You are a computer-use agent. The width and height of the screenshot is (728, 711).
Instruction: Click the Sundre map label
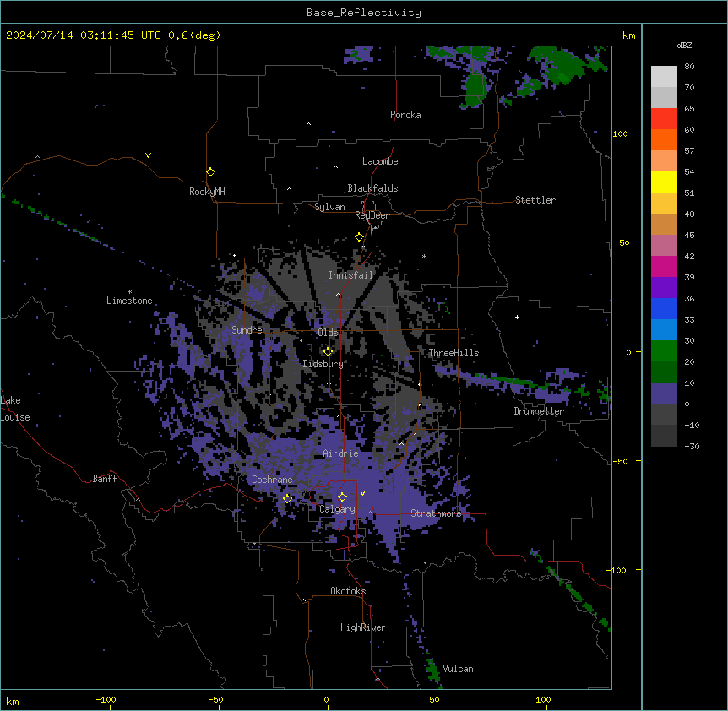pos(247,330)
